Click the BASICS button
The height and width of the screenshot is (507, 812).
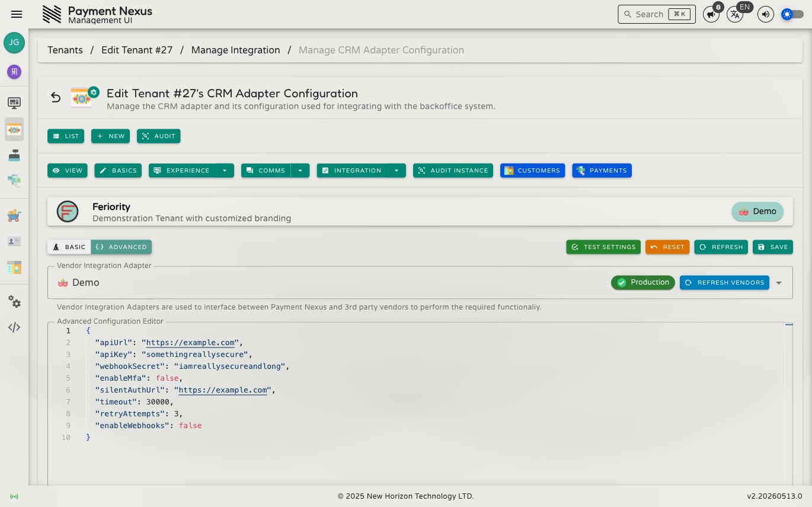click(x=118, y=171)
